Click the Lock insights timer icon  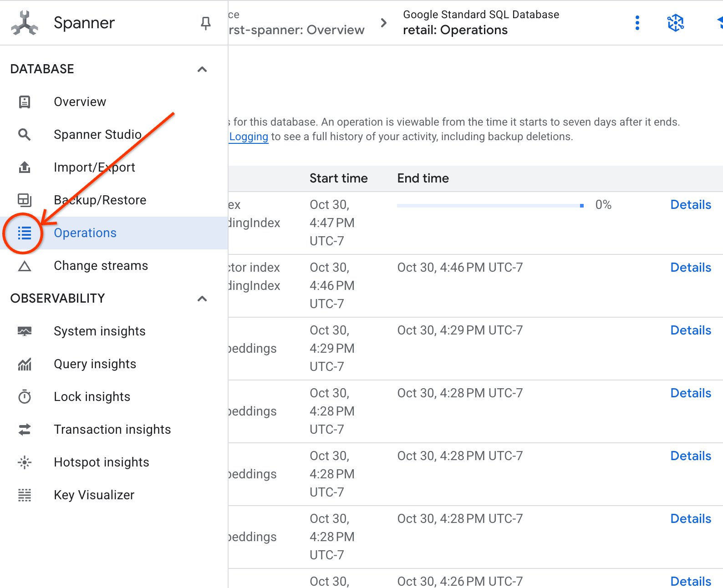(x=25, y=397)
